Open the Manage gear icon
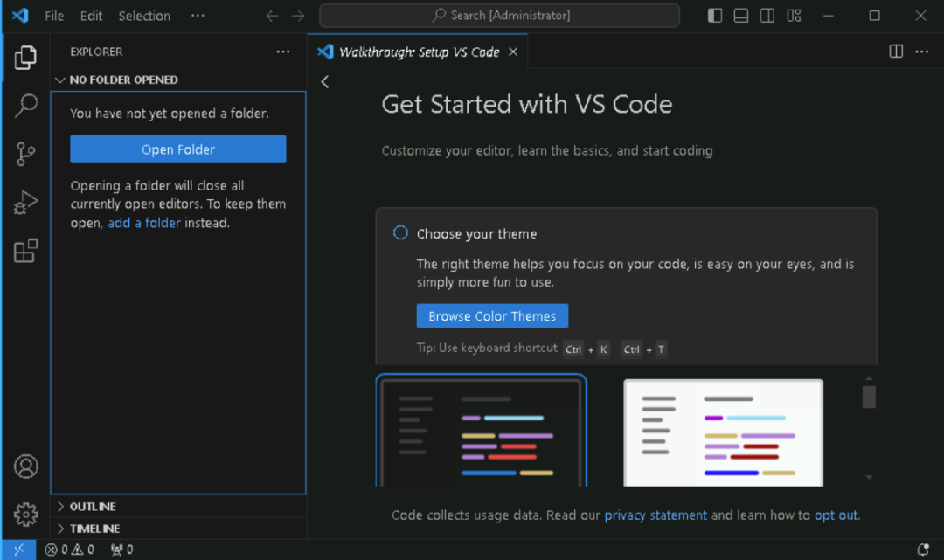 pos(26,515)
